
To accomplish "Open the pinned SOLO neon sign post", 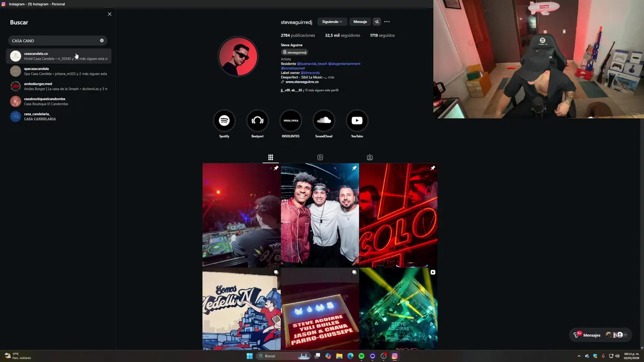I will [398, 215].
